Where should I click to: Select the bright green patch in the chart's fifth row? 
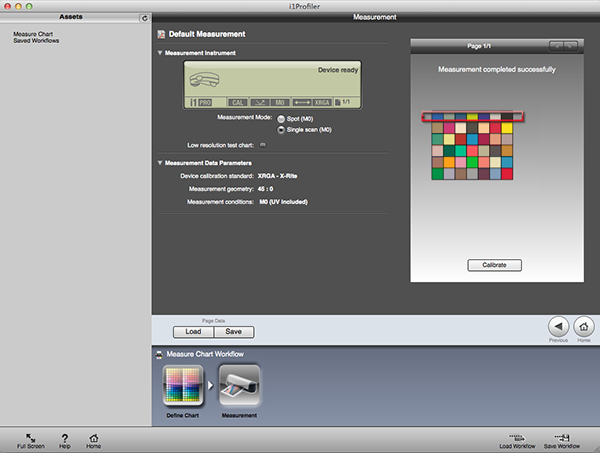[x=472, y=162]
